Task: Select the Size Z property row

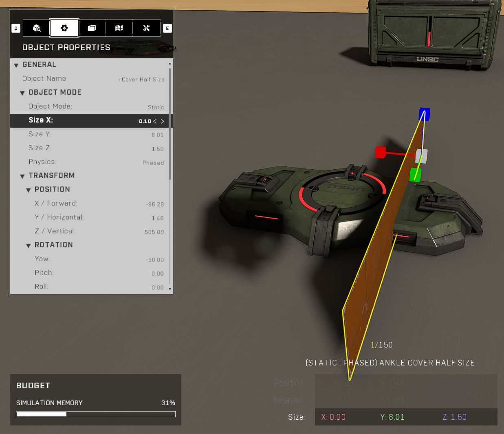Action: point(89,148)
